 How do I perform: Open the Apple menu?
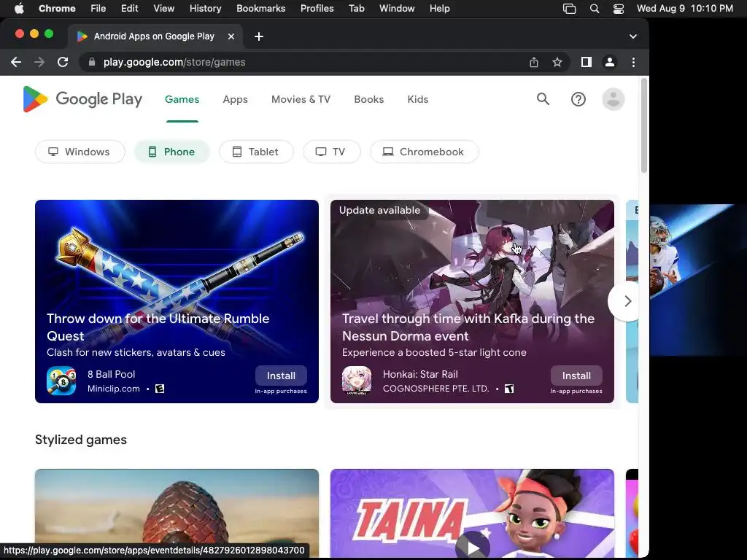pyautogui.click(x=19, y=8)
